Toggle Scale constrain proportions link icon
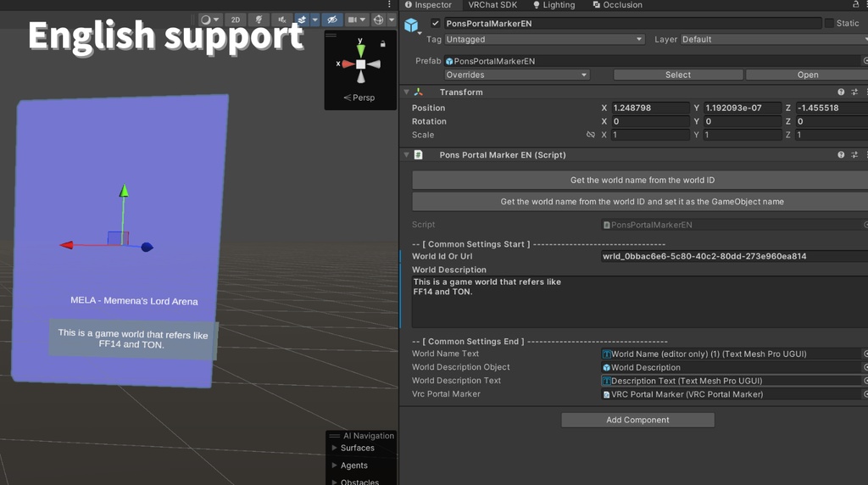Image resolution: width=868 pixels, height=485 pixels. pyautogui.click(x=591, y=135)
